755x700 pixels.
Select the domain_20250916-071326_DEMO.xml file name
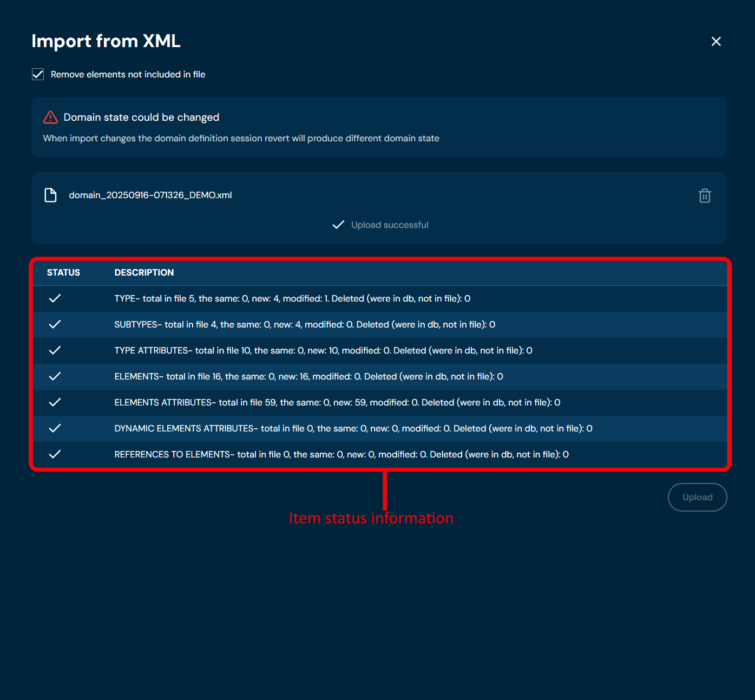(x=150, y=195)
